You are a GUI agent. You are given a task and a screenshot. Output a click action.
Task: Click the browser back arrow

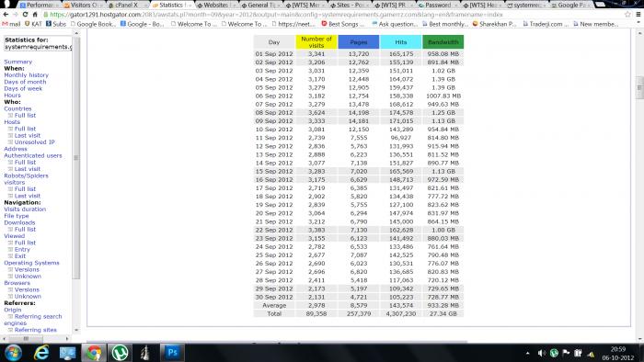6,15
